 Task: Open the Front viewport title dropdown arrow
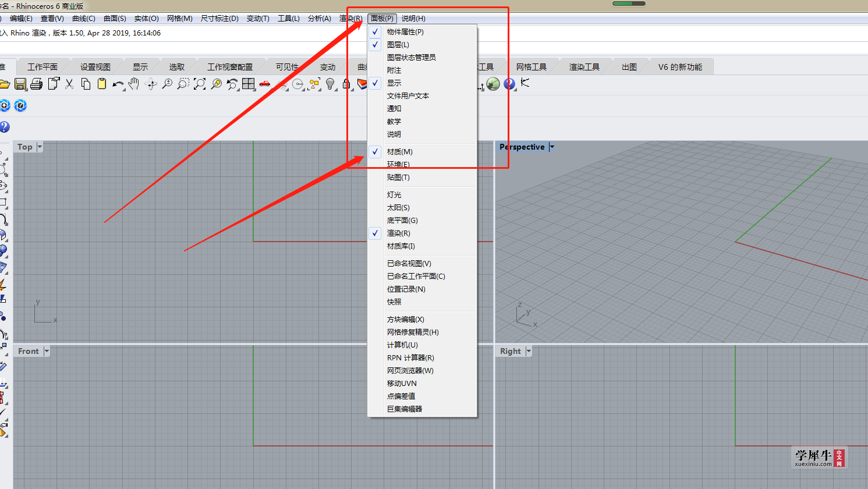point(47,352)
